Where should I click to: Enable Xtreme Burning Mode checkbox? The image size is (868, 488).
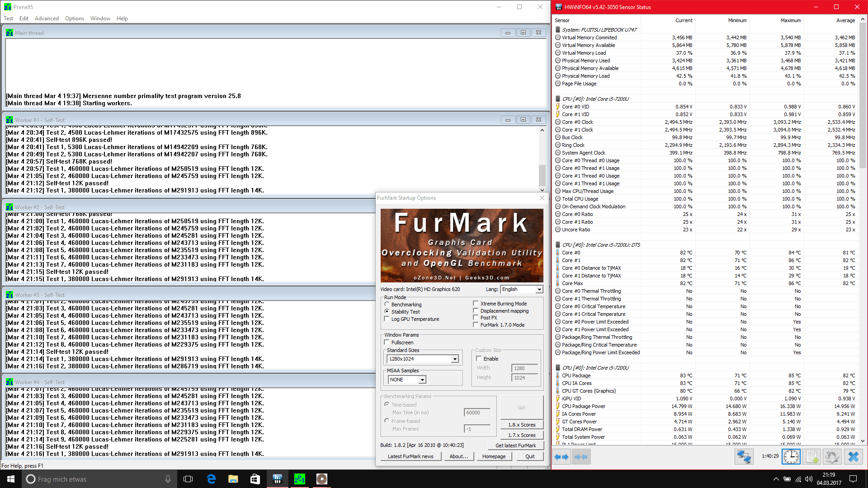[x=476, y=304]
